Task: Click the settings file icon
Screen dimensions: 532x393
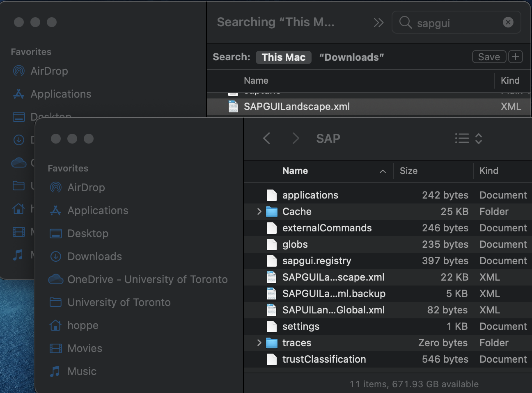Action: click(x=272, y=327)
